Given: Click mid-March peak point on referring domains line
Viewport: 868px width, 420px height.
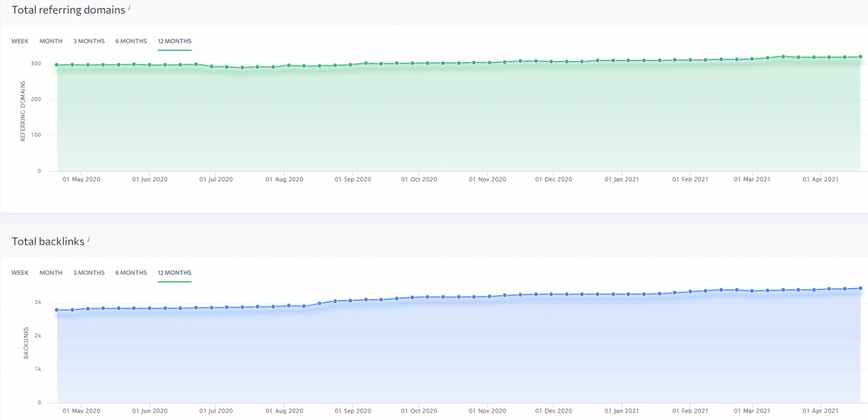Looking at the screenshot, I should pos(783,57).
